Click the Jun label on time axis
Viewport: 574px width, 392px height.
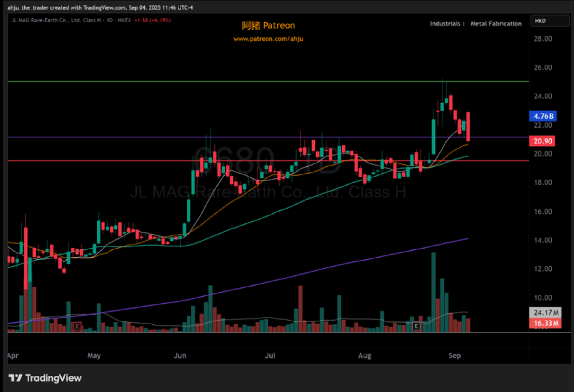pos(180,355)
